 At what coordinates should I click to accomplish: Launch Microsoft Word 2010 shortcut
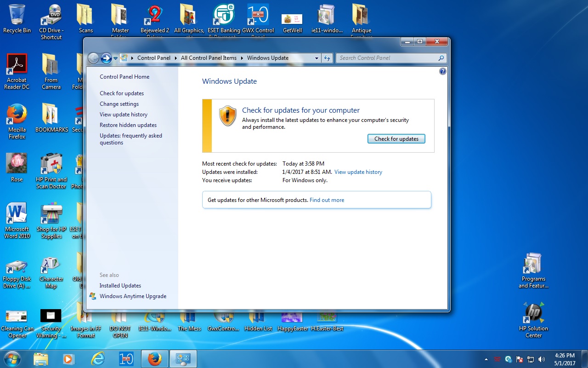pyautogui.click(x=17, y=221)
